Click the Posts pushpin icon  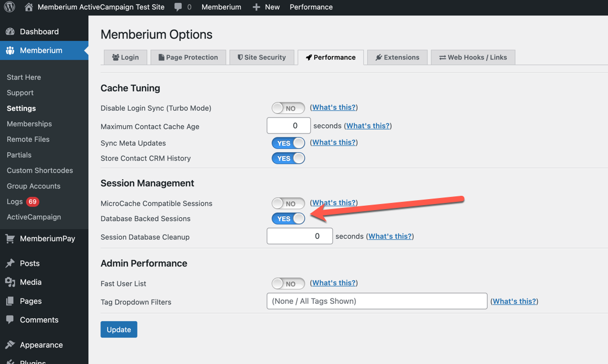coord(10,263)
